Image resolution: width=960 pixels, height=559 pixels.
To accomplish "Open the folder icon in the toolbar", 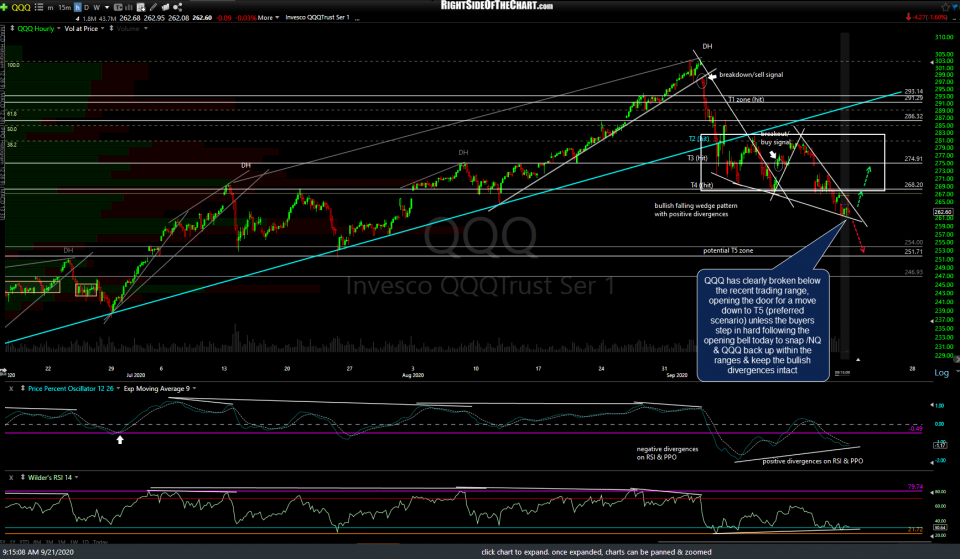I will [x=165, y=7].
